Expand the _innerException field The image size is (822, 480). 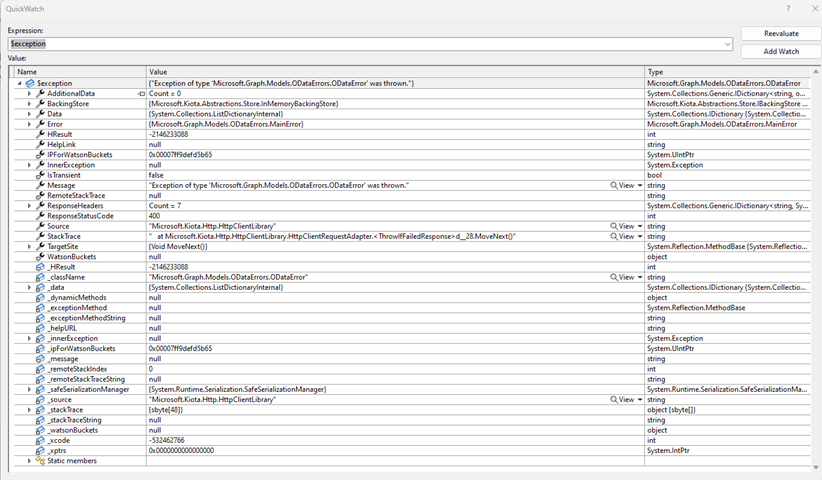click(x=29, y=339)
